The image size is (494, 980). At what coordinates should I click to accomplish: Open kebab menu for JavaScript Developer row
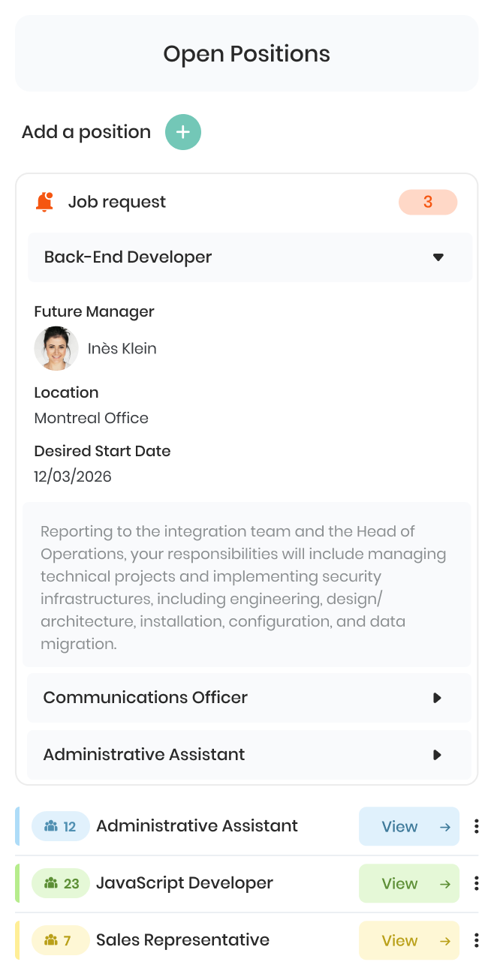(x=476, y=883)
